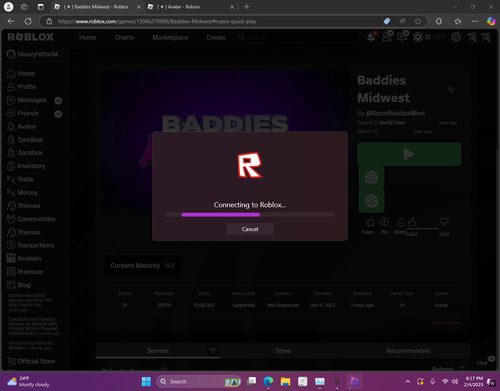The image size is (500, 391).
Task: Open the browser settings and more menu
Action: click(x=475, y=21)
